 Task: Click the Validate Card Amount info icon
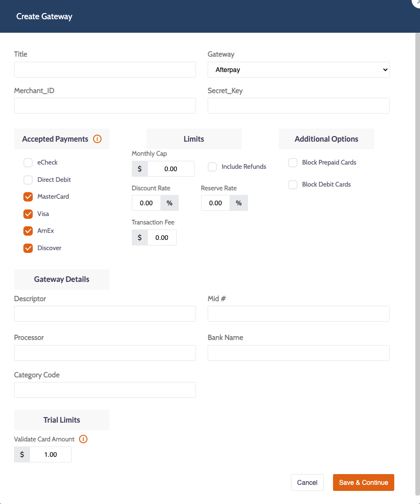click(x=83, y=439)
